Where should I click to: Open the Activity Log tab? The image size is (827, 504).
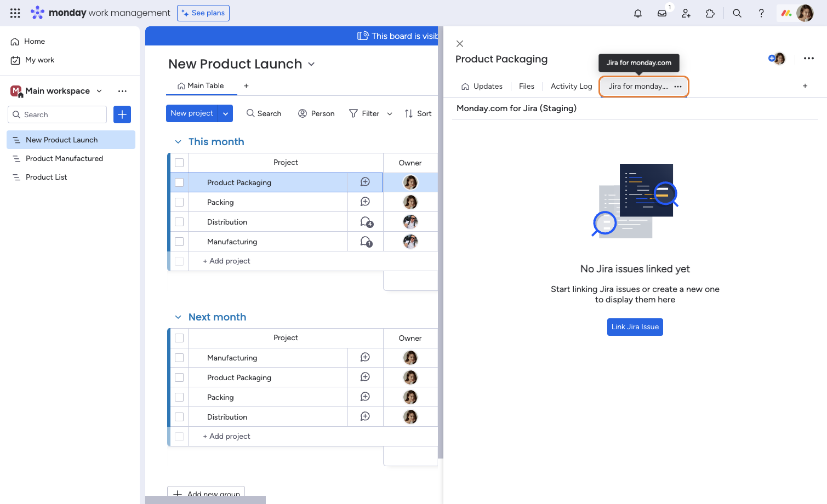pos(571,87)
